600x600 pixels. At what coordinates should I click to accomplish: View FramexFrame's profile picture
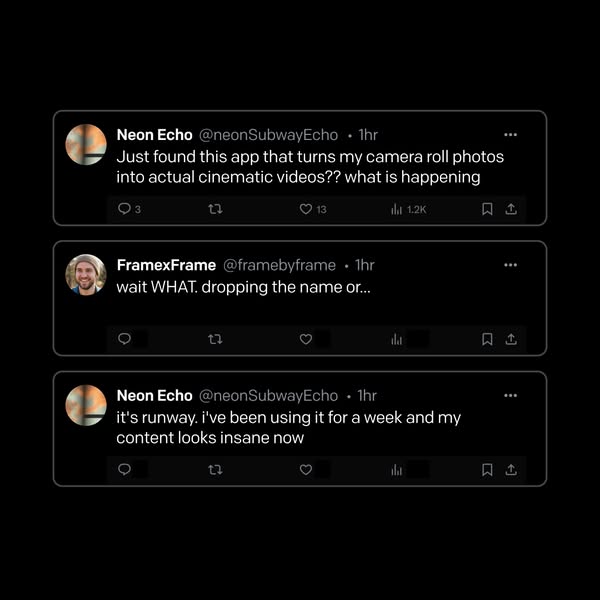point(86,275)
